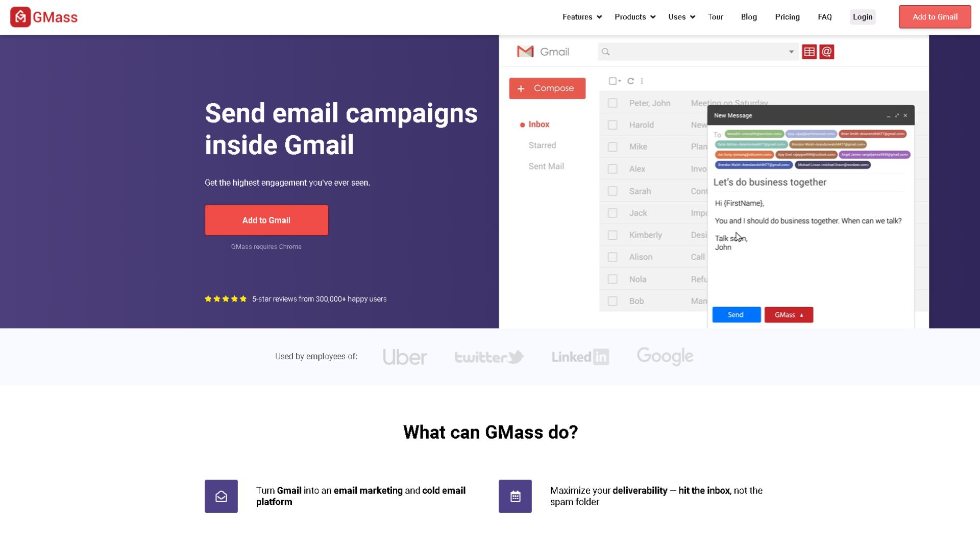Click the inbox label in sidebar
980x551 pixels.
pyautogui.click(x=538, y=124)
